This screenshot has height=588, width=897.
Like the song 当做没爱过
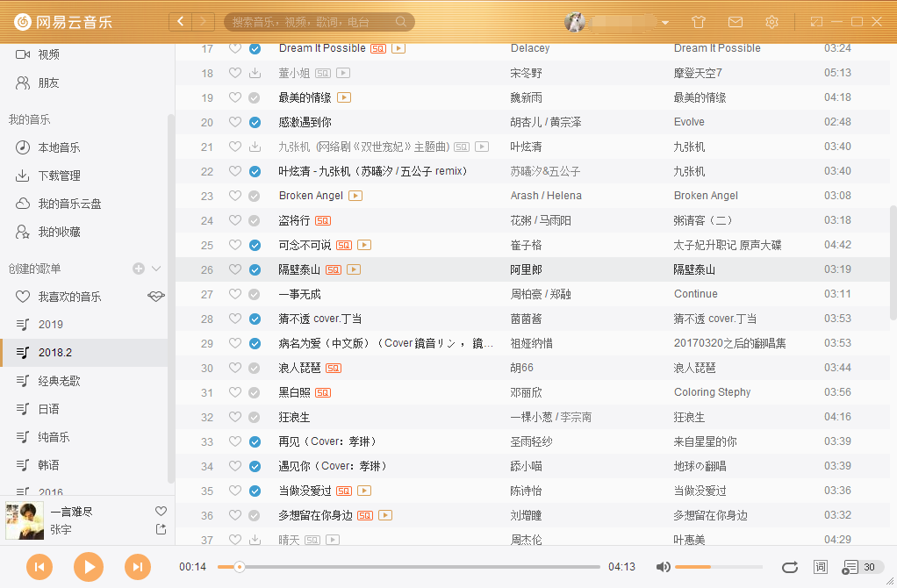tap(235, 491)
